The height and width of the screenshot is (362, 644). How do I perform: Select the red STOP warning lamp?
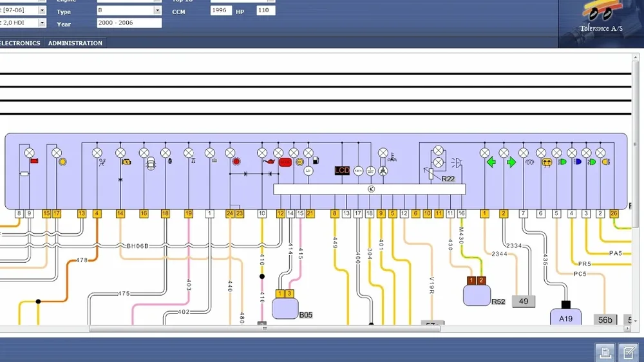285,162
